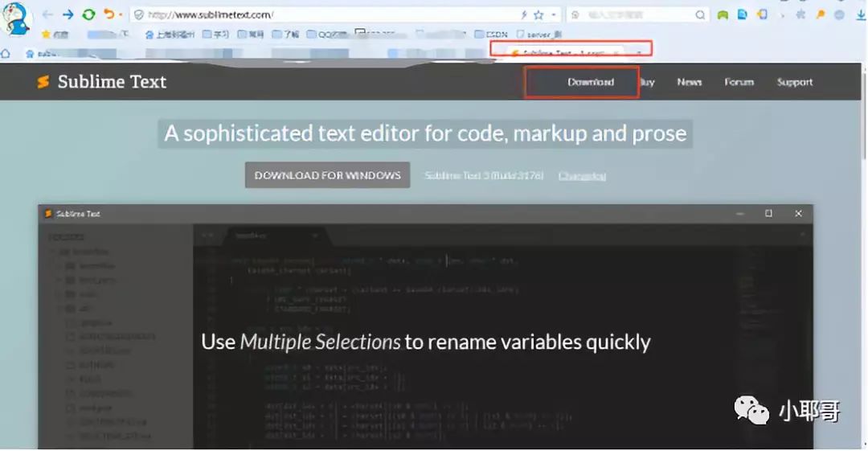
Task: Open downloads with the blue download arrow
Action: click(x=860, y=15)
